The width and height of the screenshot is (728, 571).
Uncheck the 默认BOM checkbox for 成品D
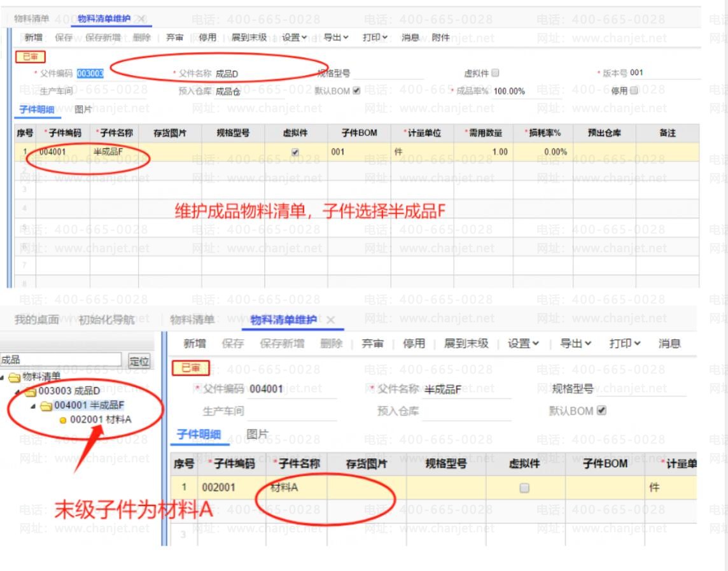click(356, 90)
